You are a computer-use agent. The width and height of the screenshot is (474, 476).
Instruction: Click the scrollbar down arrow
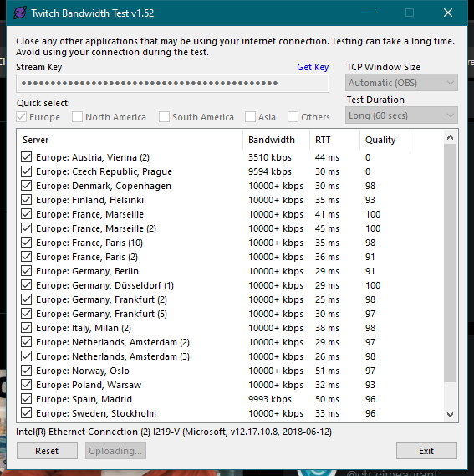pos(450,414)
